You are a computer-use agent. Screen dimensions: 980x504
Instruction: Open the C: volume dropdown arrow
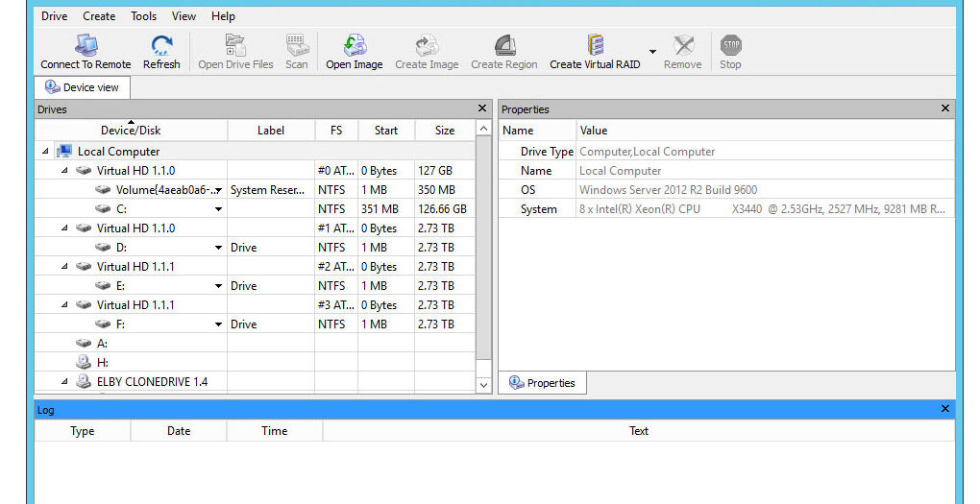[x=218, y=209]
